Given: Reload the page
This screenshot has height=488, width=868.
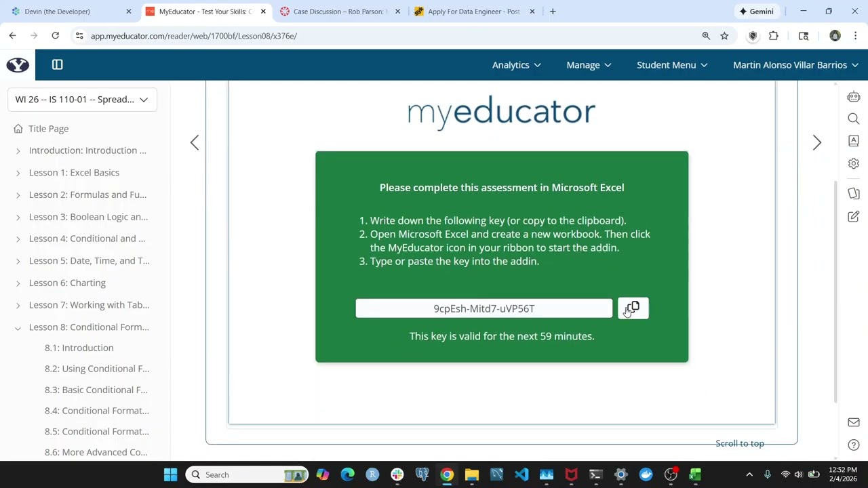Looking at the screenshot, I should pos(55,36).
